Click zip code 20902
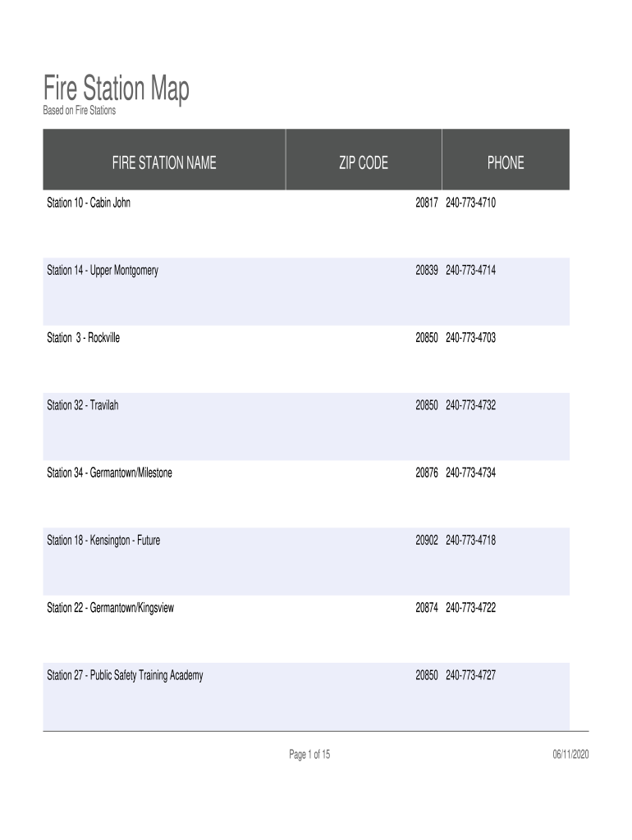This screenshot has height=840, width=632. 427,540
